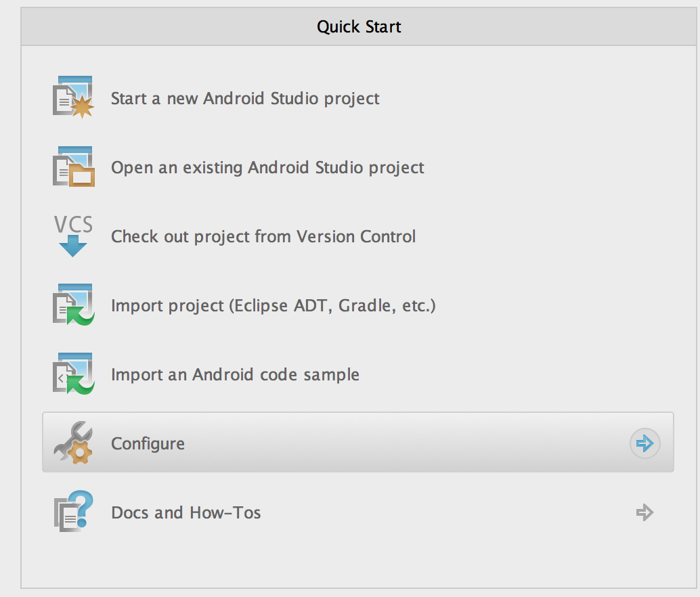Click the blue down arrow under VCS
Image resolution: width=700 pixels, height=597 pixels.
(x=73, y=247)
